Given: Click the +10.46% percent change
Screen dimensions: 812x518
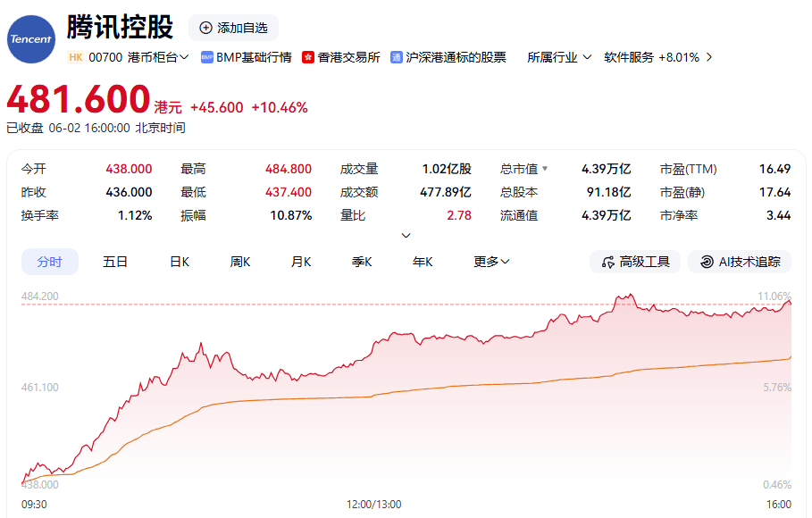Looking at the screenshot, I should coord(280,108).
